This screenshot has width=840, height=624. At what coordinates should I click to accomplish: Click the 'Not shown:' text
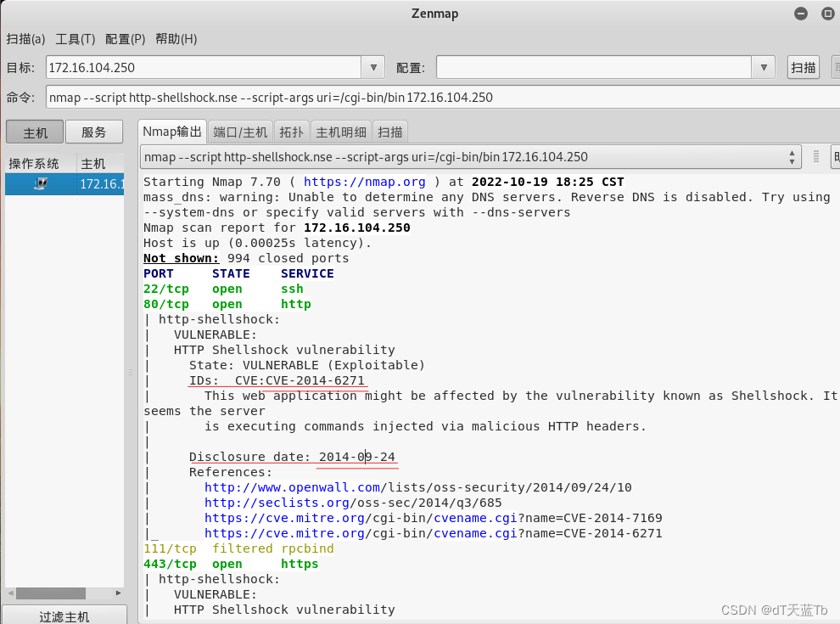click(181, 258)
